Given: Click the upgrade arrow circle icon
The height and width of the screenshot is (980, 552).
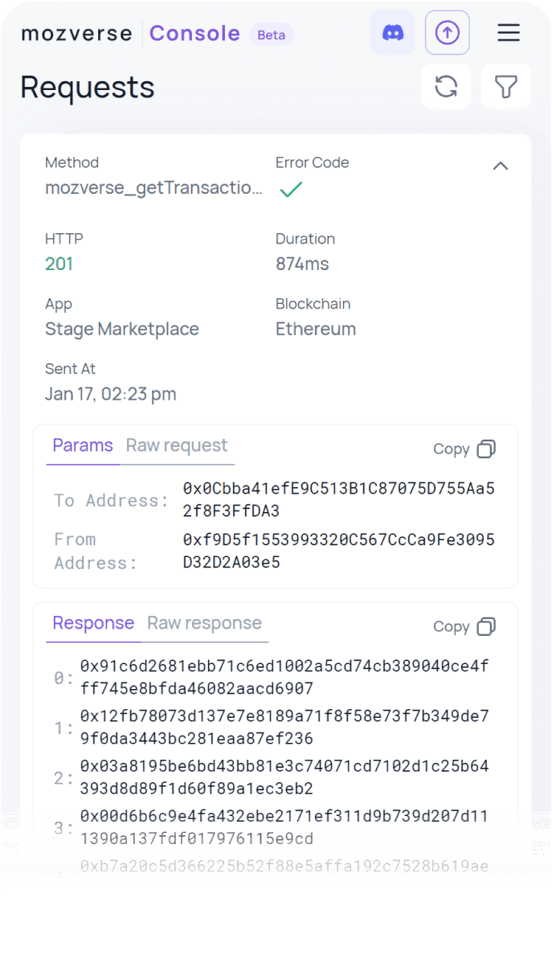Looking at the screenshot, I should (x=448, y=33).
